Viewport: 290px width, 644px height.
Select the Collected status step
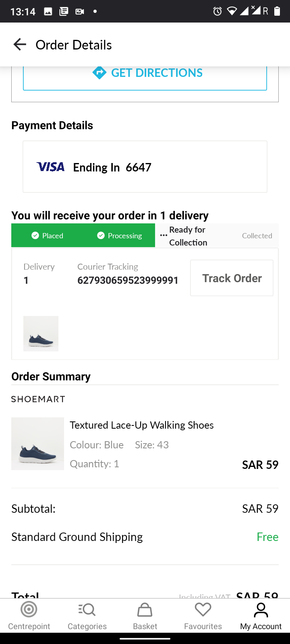click(257, 236)
